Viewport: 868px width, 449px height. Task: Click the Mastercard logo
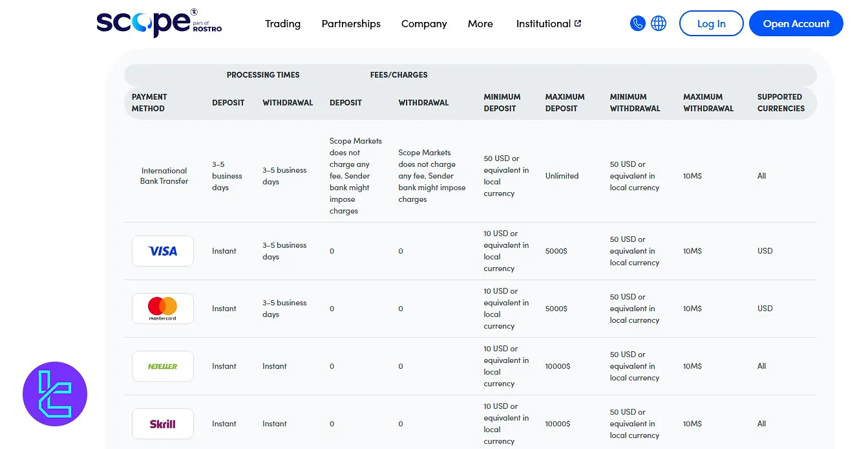tap(162, 309)
